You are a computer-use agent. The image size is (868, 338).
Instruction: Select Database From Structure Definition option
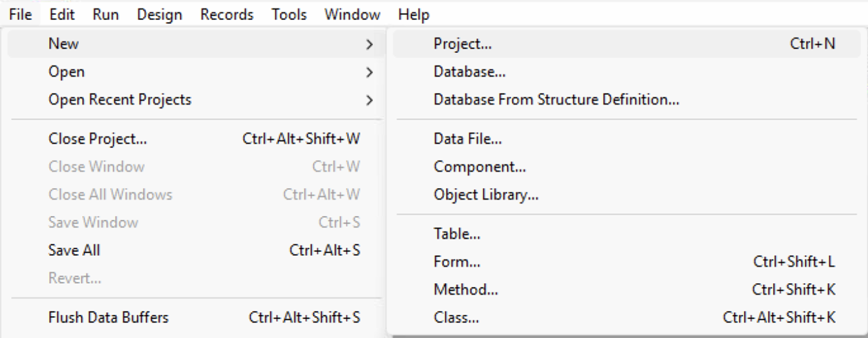coord(556,100)
